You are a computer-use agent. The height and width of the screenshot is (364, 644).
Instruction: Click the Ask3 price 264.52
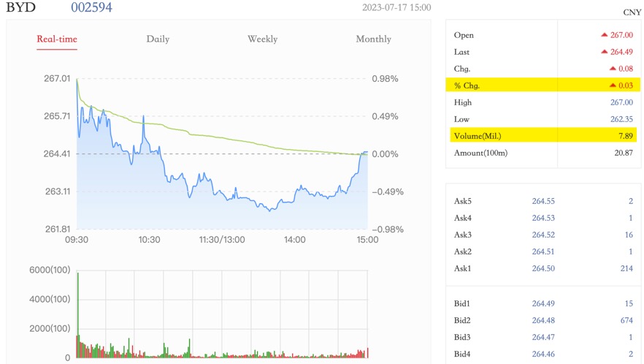tap(543, 235)
